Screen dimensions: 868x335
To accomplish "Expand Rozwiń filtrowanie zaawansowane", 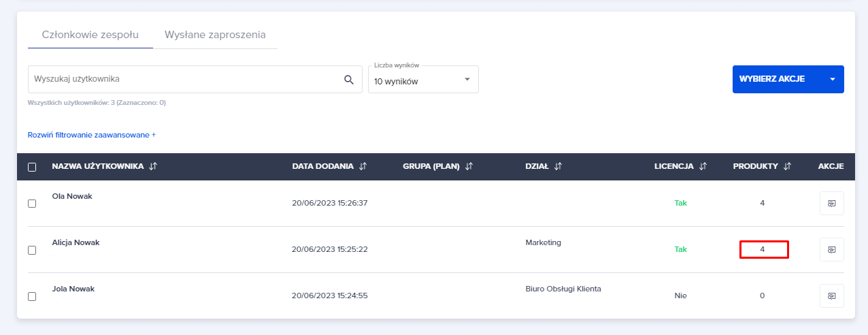I will 92,135.
